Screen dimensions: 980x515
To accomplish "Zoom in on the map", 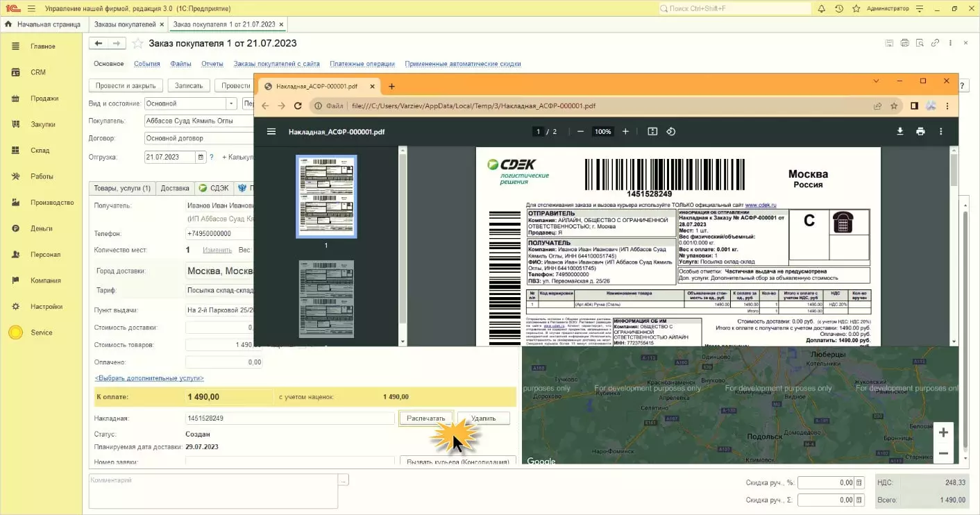I will (943, 432).
